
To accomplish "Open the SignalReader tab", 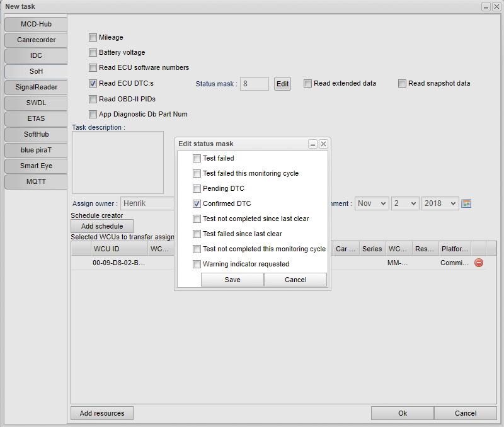I will (36, 87).
